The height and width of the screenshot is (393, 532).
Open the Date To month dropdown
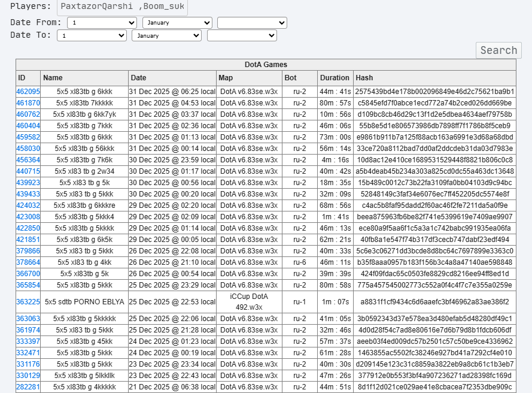coord(166,36)
